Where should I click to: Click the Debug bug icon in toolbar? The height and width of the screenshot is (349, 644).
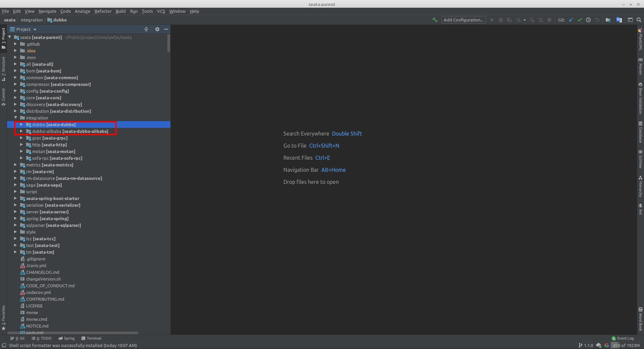pos(501,20)
